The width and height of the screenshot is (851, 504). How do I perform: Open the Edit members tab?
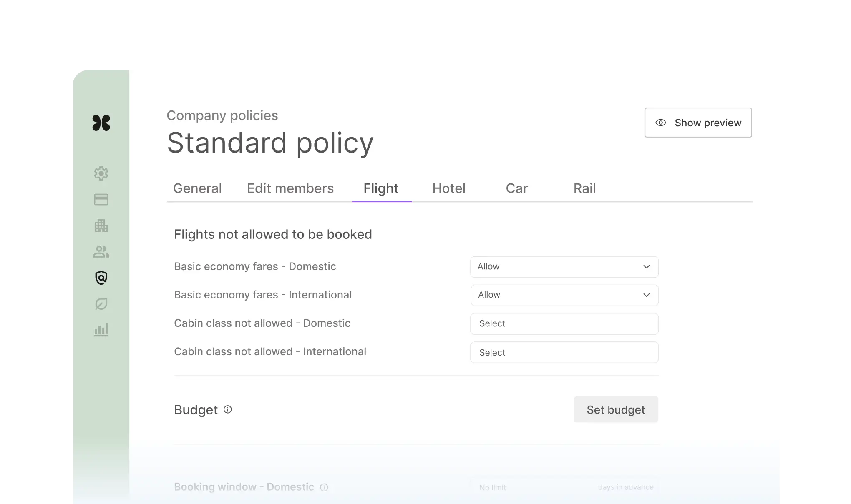pos(290,188)
